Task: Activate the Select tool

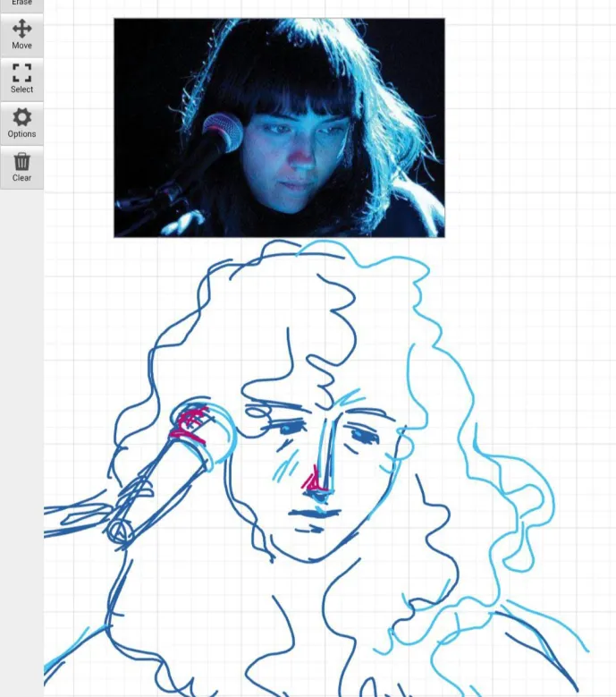Action: [21, 79]
